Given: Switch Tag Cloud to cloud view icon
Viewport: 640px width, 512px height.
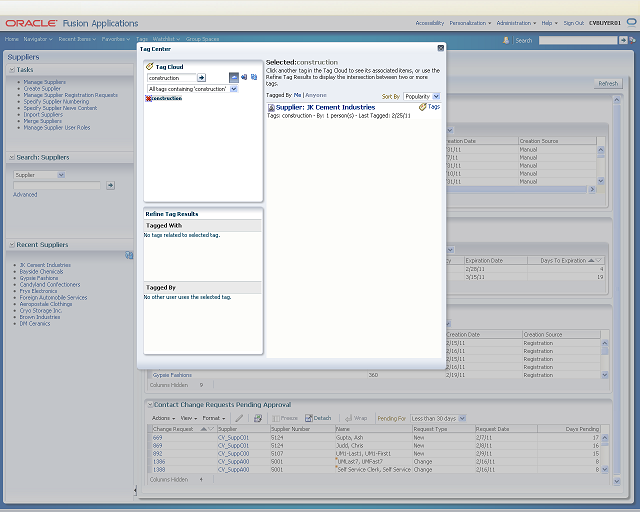Looking at the screenshot, I should pos(234,77).
